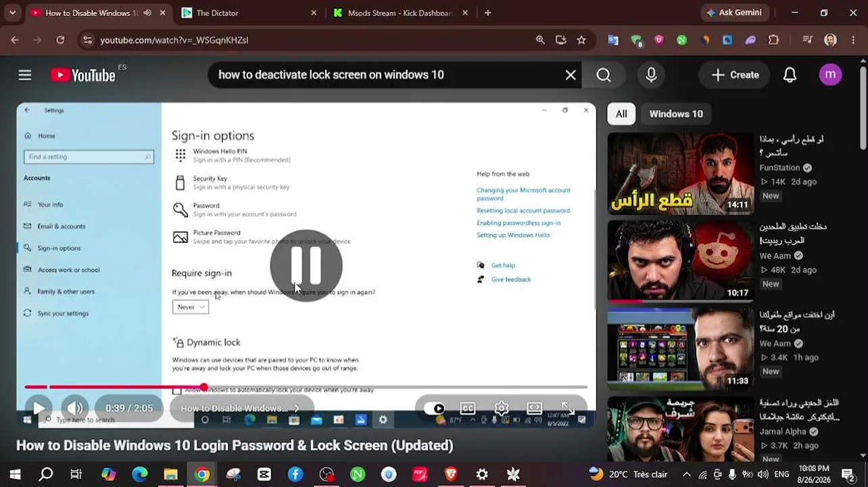Show hidden system tray icons

687,474
